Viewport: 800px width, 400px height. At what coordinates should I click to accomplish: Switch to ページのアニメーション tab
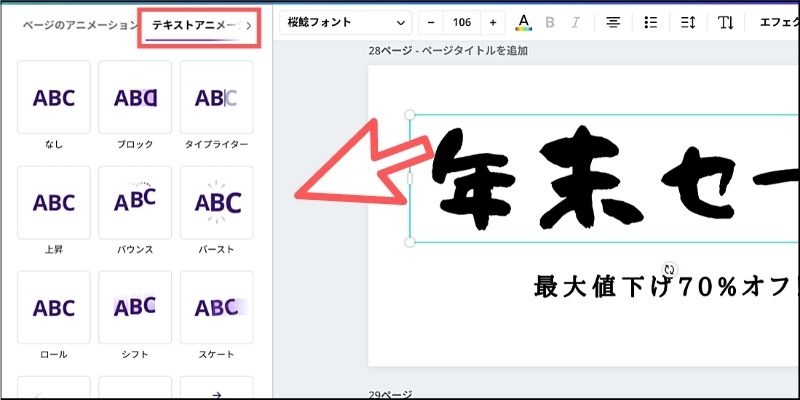[80, 26]
